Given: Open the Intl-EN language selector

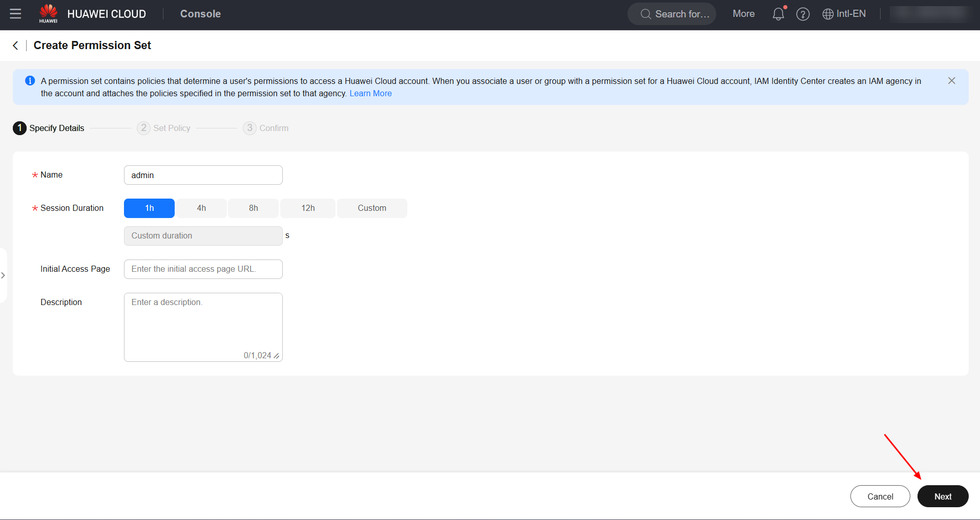Looking at the screenshot, I should click(844, 14).
